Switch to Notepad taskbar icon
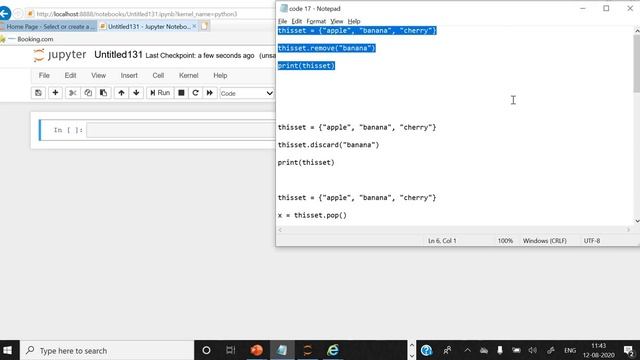The width and height of the screenshot is (640, 360). pyautogui.click(x=282, y=350)
